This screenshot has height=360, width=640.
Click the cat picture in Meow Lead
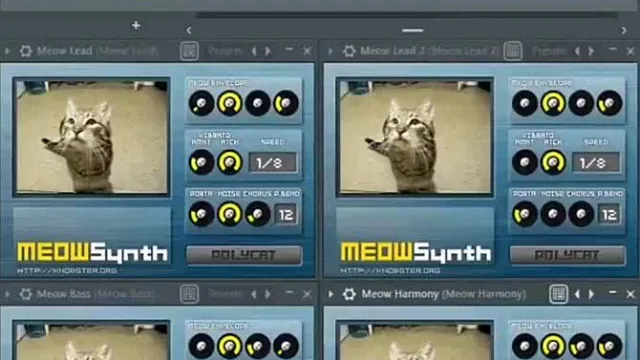92,137
